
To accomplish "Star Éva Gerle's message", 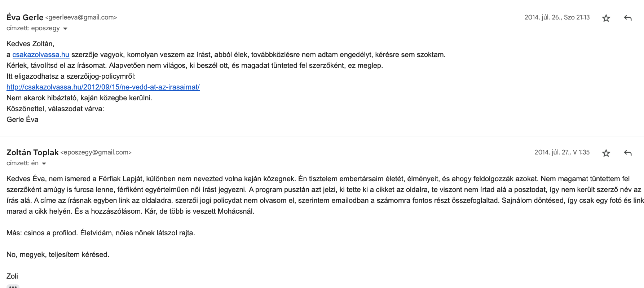I will (606, 18).
